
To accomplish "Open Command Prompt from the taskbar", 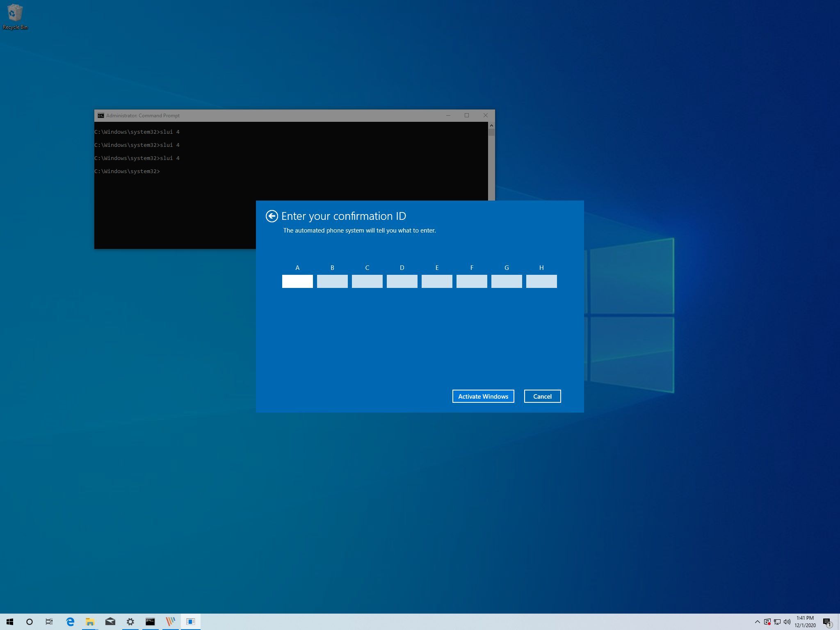I will (150, 621).
